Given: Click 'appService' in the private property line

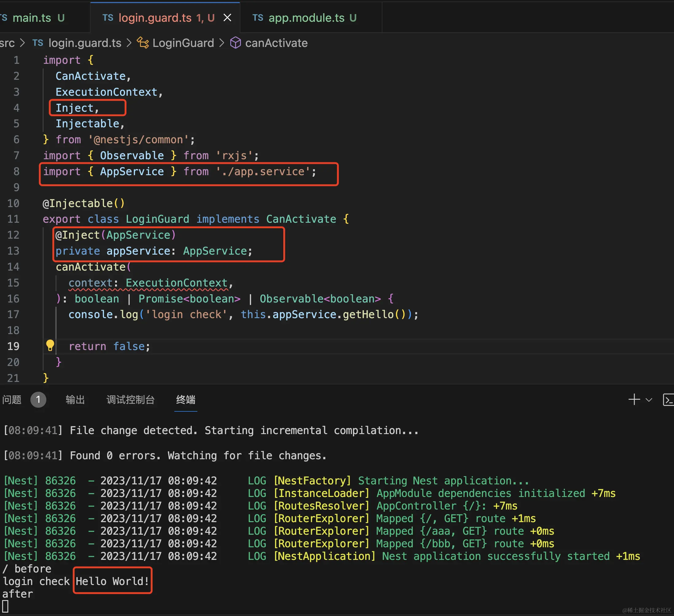Looking at the screenshot, I should (138, 251).
